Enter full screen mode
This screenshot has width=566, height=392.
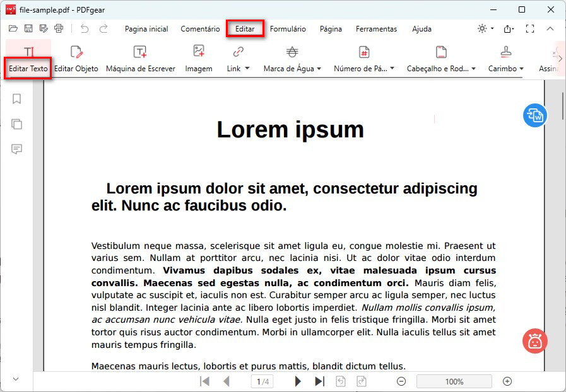530,29
